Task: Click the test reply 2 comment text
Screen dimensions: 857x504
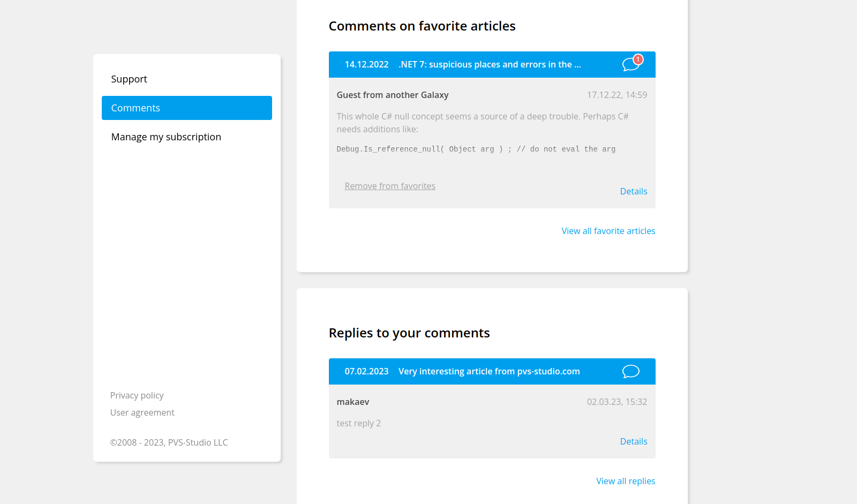Action: point(358,423)
